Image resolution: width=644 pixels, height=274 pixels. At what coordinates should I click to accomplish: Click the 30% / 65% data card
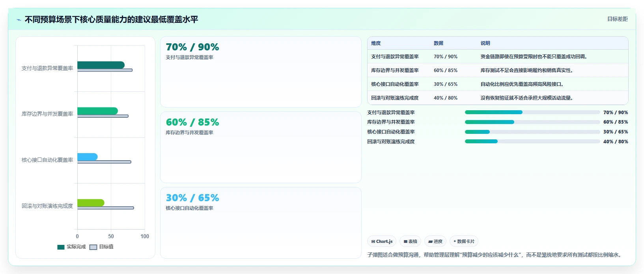pyautogui.click(x=261, y=223)
